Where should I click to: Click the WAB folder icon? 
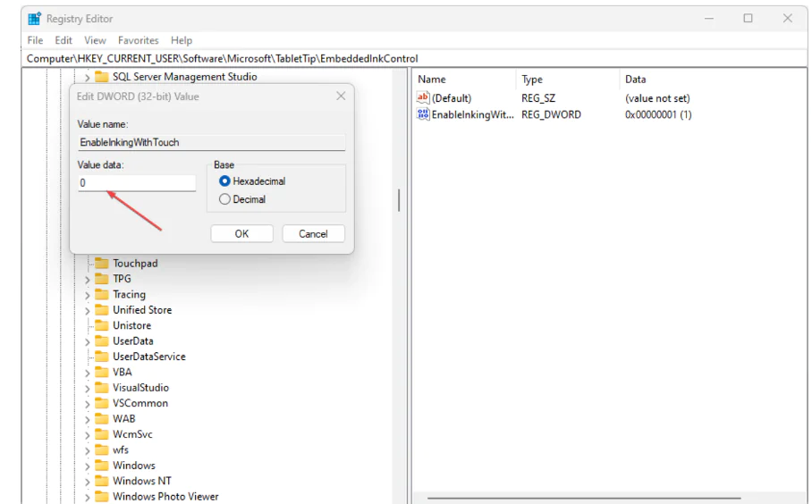point(102,418)
